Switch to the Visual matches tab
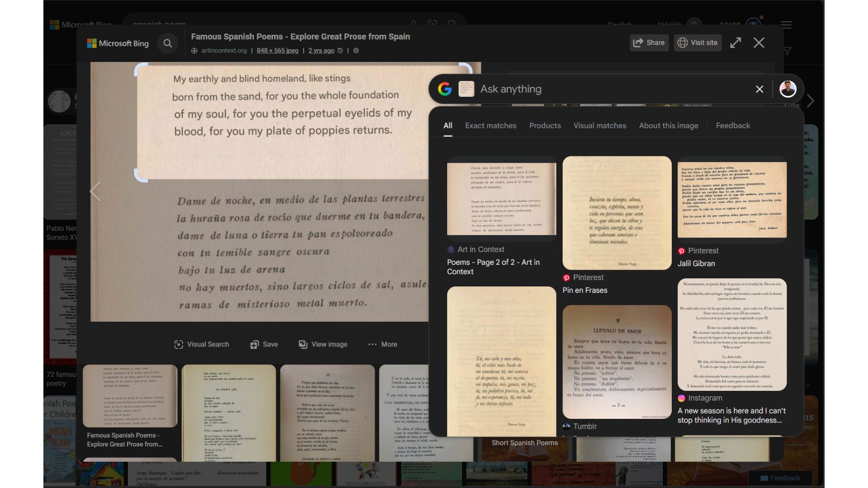The width and height of the screenshot is (868, 488). [599, 126]
